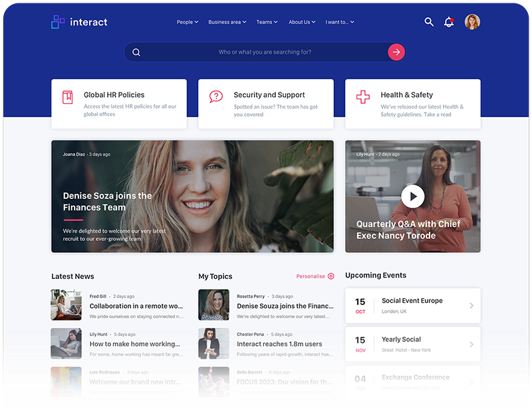
Task: Click the interact logo
Action: 80,22
